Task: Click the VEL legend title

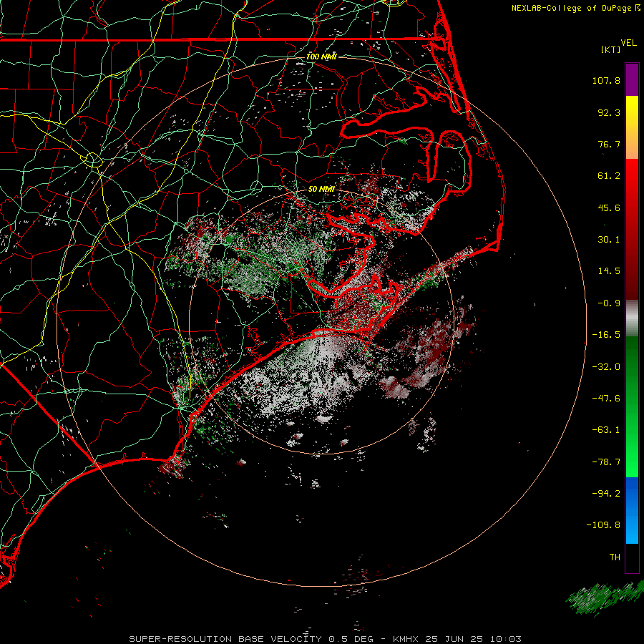Action: tap(628, 43)
